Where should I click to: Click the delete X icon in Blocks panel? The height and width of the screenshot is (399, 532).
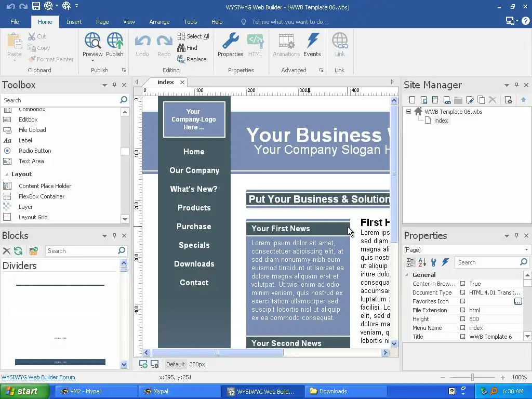[6, 251]
